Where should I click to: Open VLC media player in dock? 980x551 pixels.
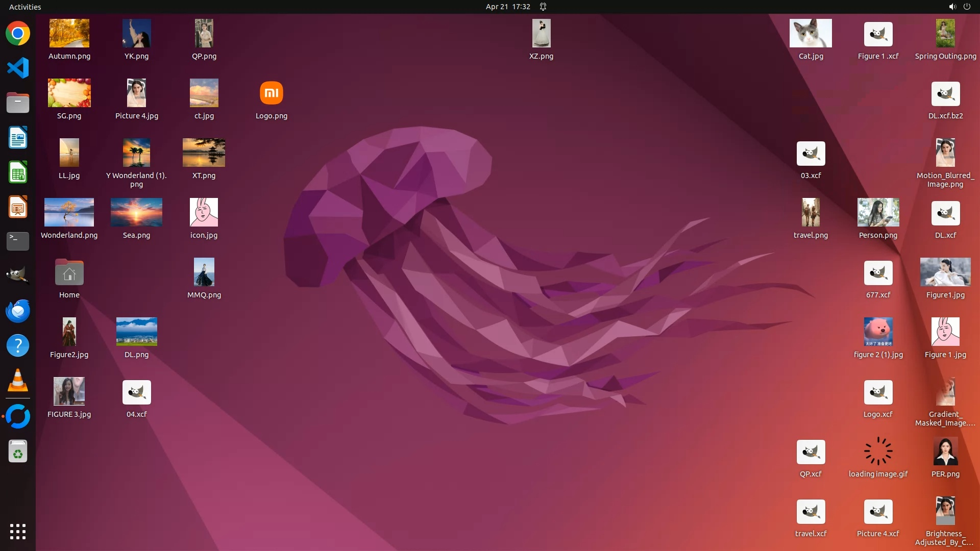click(x=18, y=380)
